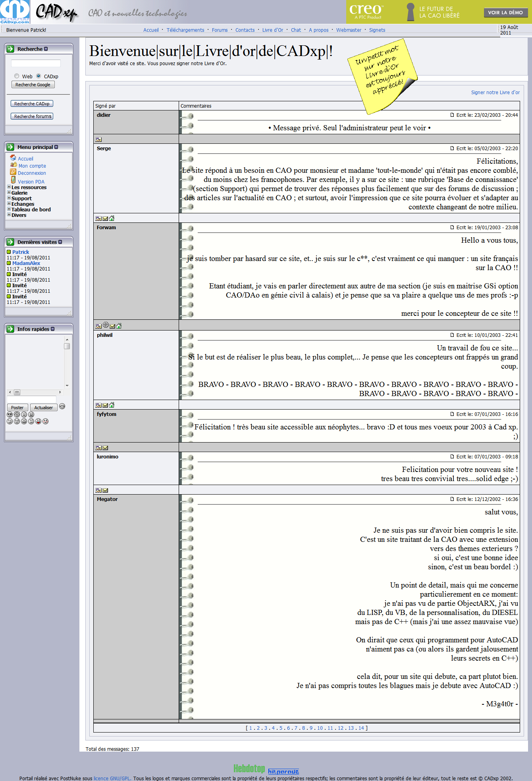The height and width of the screenshot is (781, 532).
Task: Click the profile card icon under didier's entry
Action: point(98,140)
